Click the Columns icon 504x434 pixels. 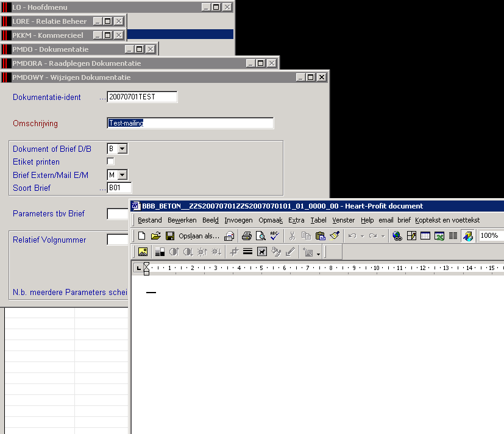tap(453, 236)
